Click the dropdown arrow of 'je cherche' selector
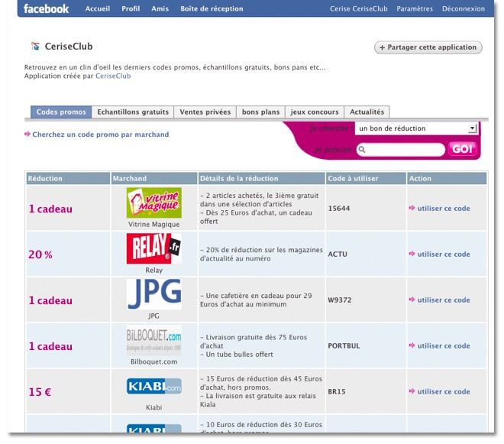Image resolution: width=504 pixels, height=444 pixels. tap(472, 128)
